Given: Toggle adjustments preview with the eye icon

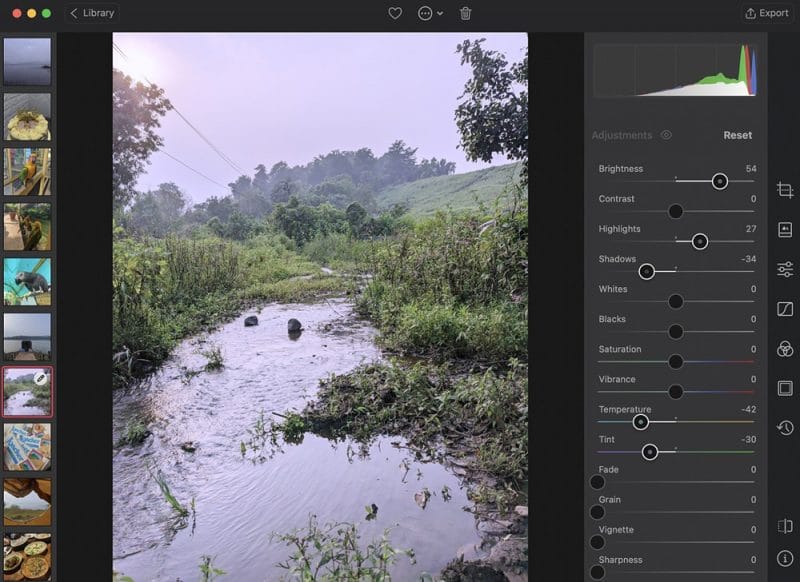Looking at the screenshot, I should pyautogui.click(x=664, y=134).
